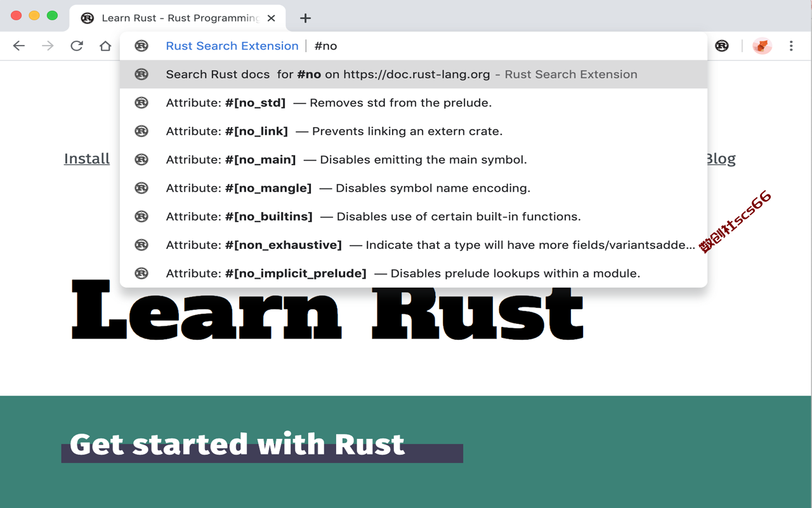
Task: Close the Learn Rust tab
Action: pos(272,18)
